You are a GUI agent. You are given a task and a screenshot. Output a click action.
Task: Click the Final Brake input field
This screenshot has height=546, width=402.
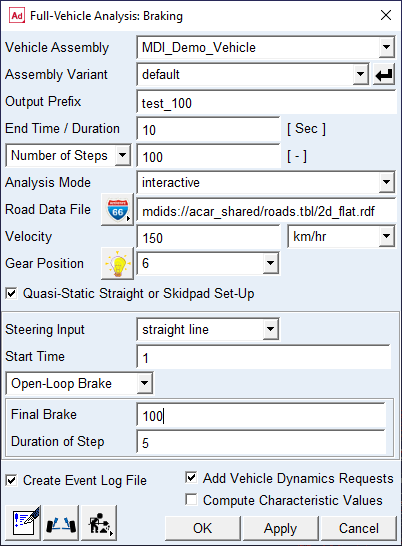[261, 415]
